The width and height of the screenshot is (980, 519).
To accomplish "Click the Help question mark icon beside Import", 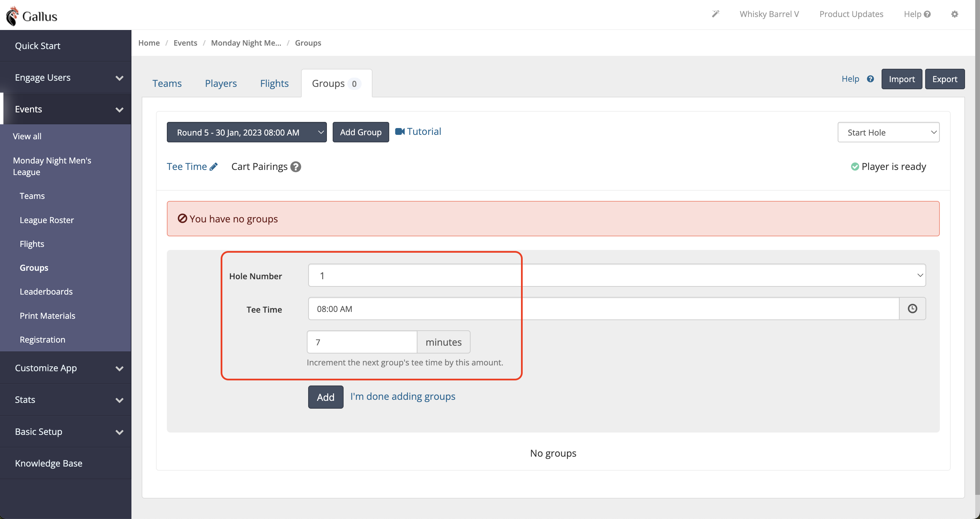I will 870,79.
